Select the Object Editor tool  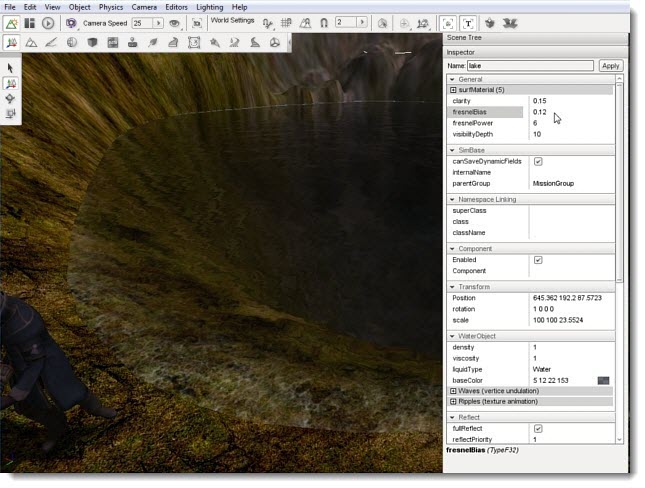point(12,42)
